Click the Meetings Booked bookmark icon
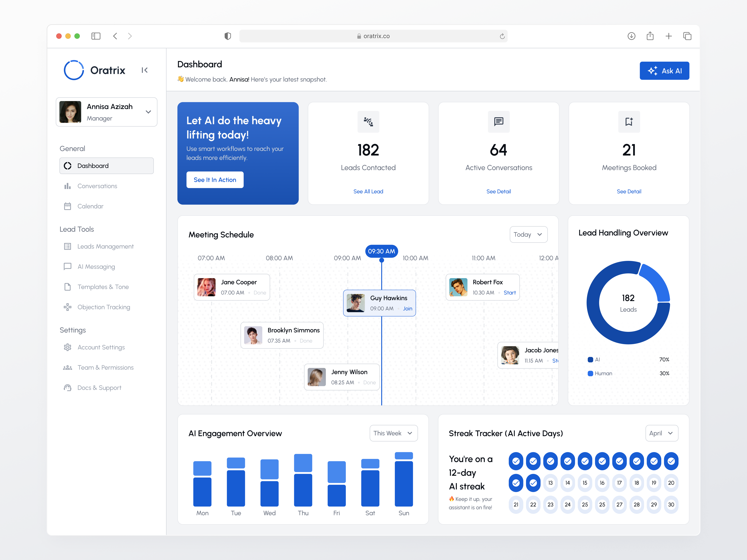The height and width of the screenshot is (560, 747). 629,121
